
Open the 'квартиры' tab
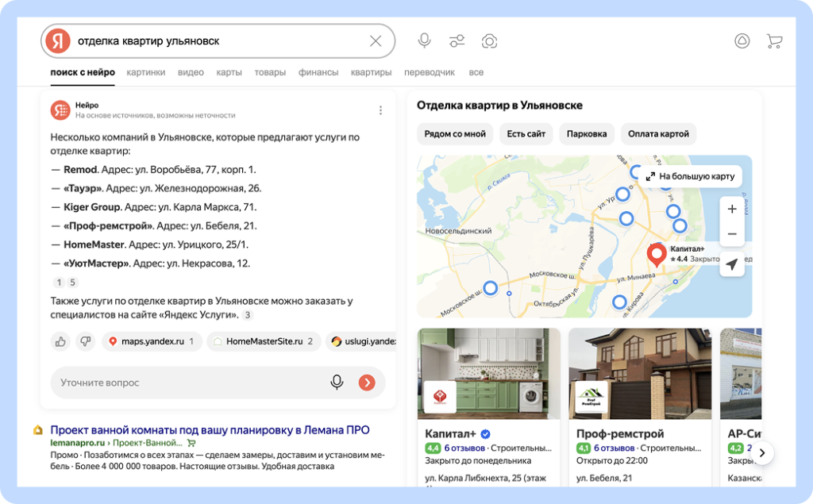(372, 72)
